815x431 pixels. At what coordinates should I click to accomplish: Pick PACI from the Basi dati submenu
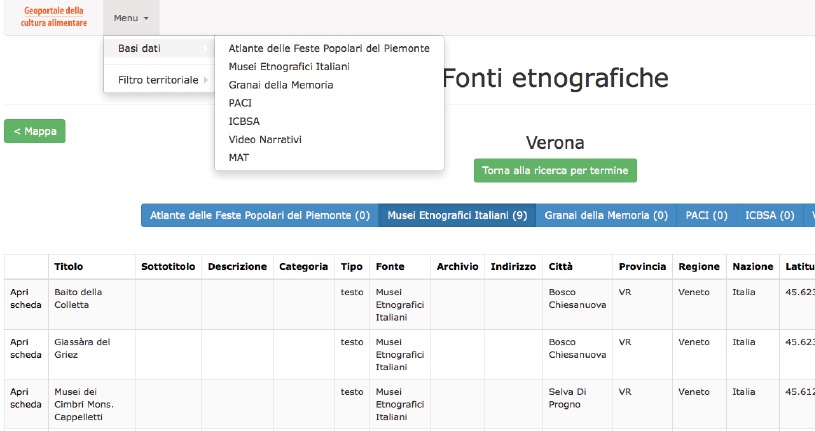click(x=240, y=103)
